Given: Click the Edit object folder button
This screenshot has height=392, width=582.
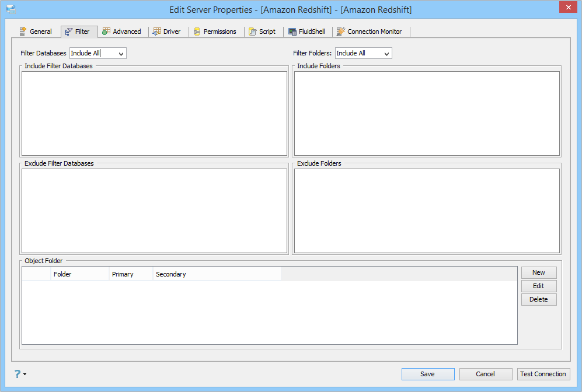Looking at the screenshot, I should click(x=539, y=286).
